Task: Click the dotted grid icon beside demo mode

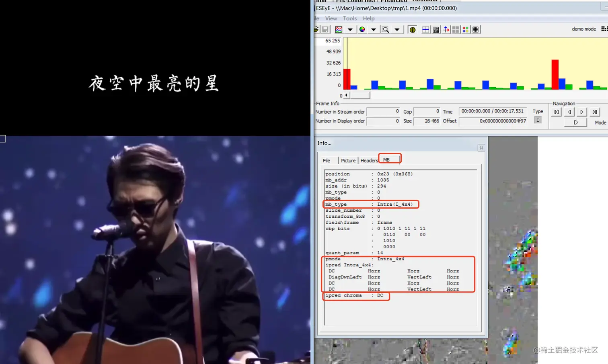Action: [604, 29]
